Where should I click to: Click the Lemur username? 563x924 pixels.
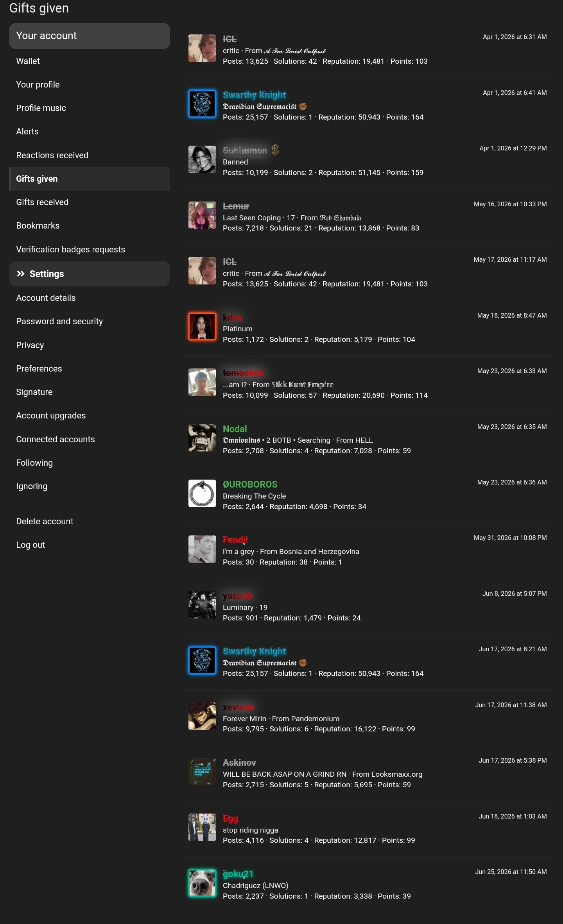pos(236,206)
